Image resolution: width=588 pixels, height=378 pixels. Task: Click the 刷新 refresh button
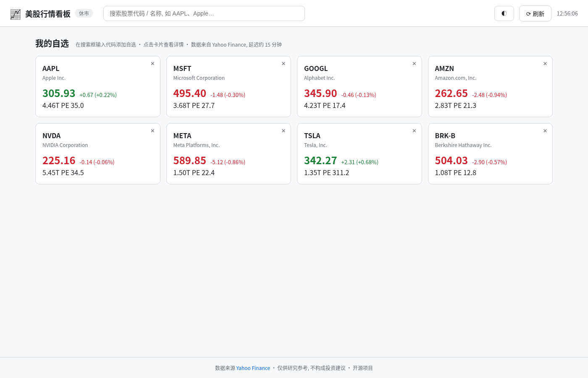click(x=535, y=13)
